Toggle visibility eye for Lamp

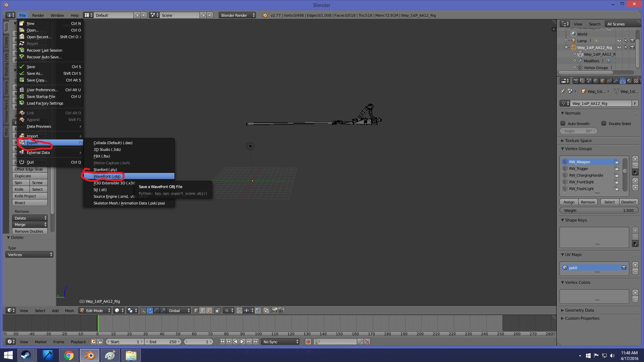(619, 41)
